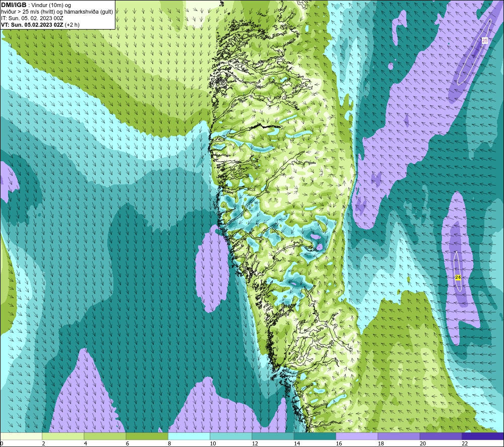The height and width of the screenshot is (447, 504).
Task: Click the light green 2–4 m/s legend swatch
Action: pos(63,436)
